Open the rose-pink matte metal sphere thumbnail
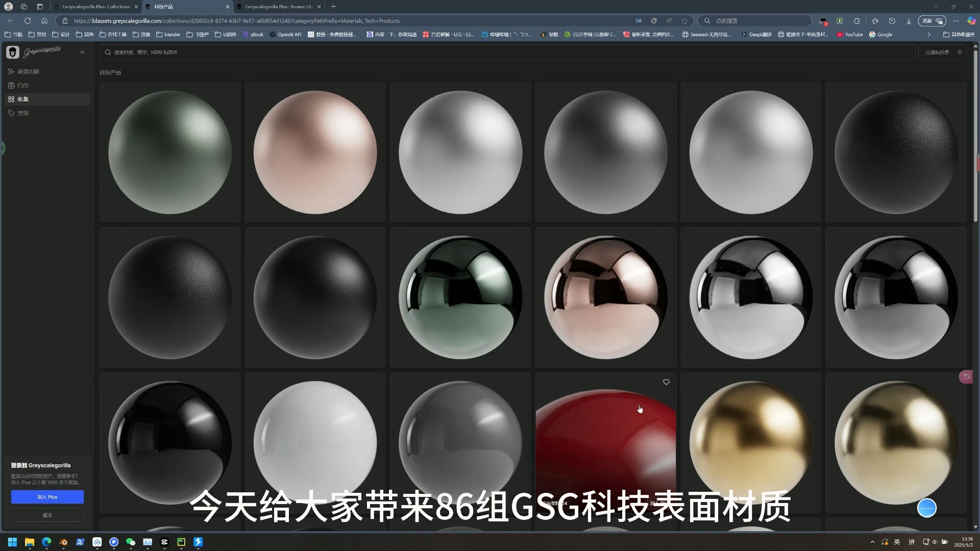This screenshot has height=551, width=980. pyautogui.click(x=315, y=152)
